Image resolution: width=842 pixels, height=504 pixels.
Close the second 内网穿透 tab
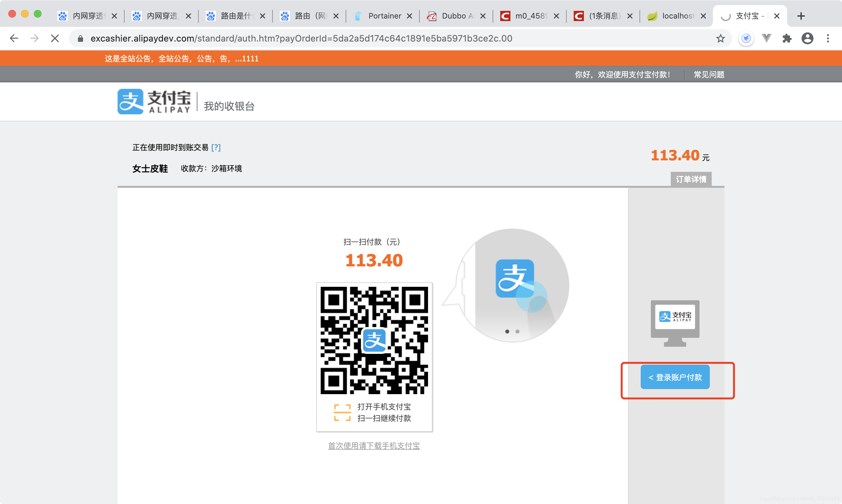(x=188, y=16)
